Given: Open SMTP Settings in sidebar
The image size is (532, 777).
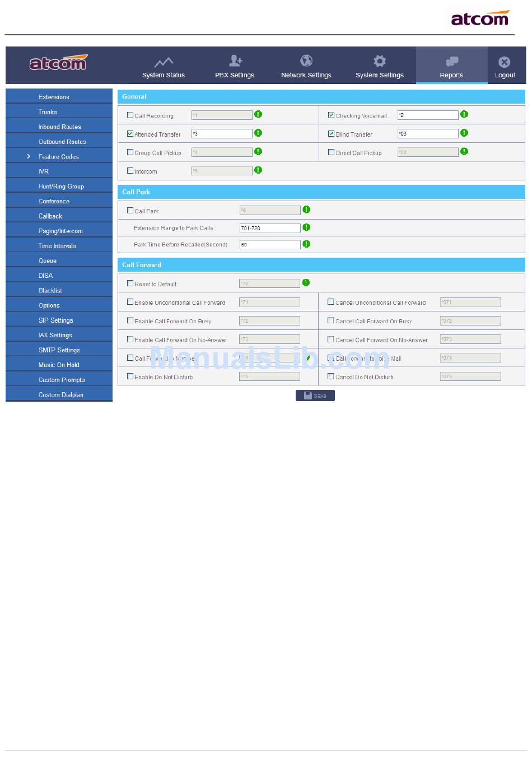Looking at the screenshot, I should (59, 350).
